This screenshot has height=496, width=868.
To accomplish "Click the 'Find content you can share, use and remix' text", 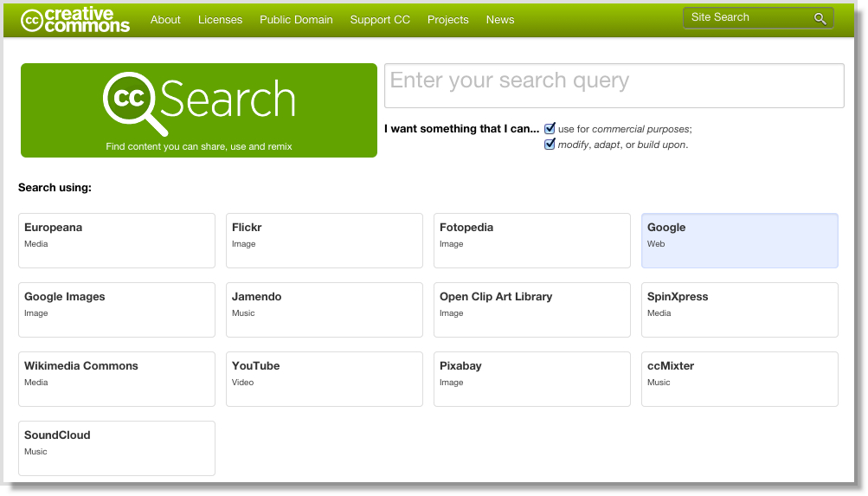I will [x=199, y=146].
